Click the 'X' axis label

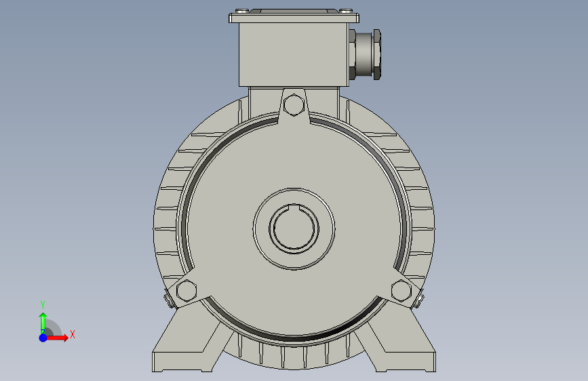point(73,334)
